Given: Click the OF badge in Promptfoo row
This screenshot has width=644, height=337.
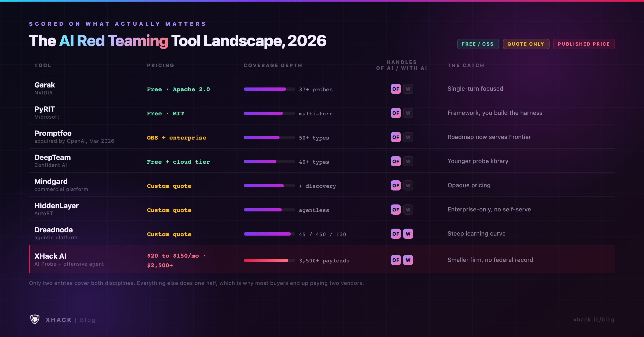Looking at the screenshot, I should click(x=396, y=137).
